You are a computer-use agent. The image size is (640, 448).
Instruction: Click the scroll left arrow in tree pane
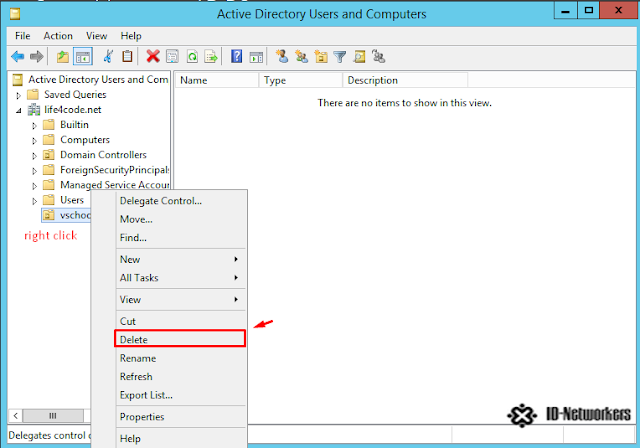click(15, 416)
